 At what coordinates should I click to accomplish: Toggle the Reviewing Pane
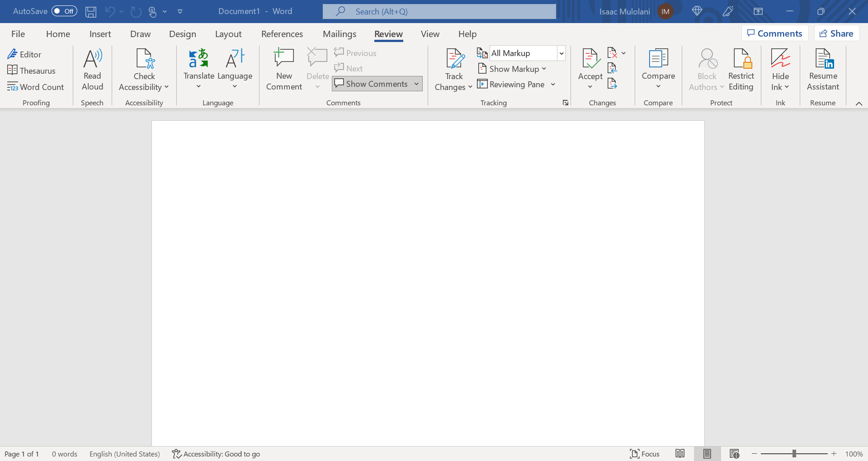pyautogui.click(x=511, y=84)
